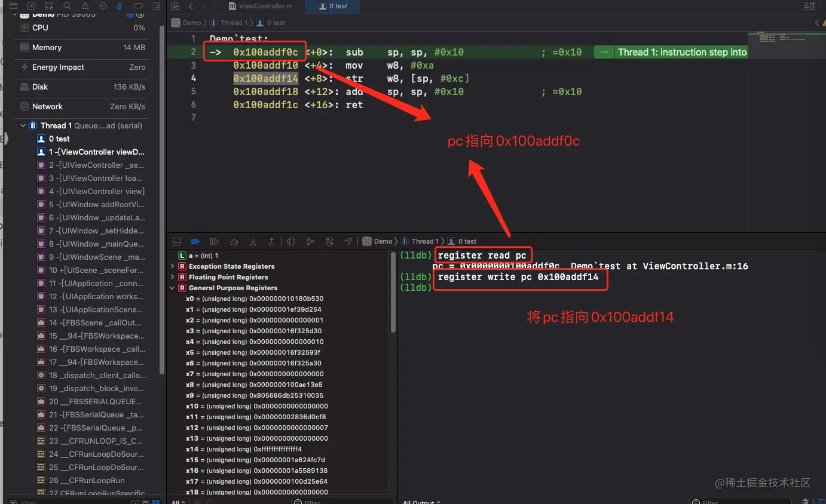This screenshot has height=504, width=826.
Task: Click Thread 1 in the editor jump bar
Action: pos(227,23)
